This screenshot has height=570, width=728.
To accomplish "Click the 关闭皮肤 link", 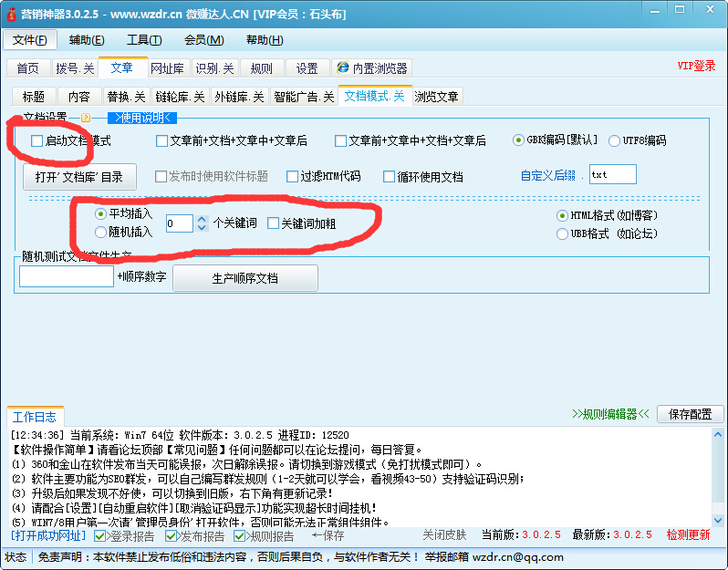I will [444, 535].
